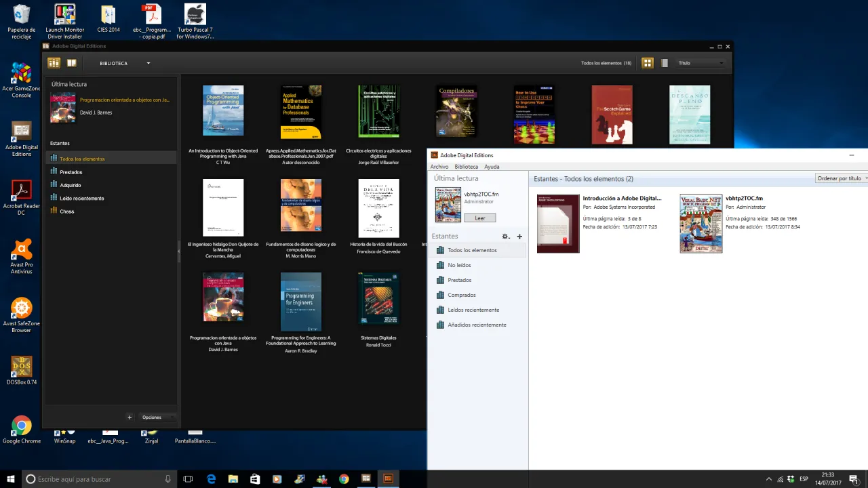This screenshot has height=488, width=868.
Task: Select the library view bookshelf icon
Action: tap(54, 62)
